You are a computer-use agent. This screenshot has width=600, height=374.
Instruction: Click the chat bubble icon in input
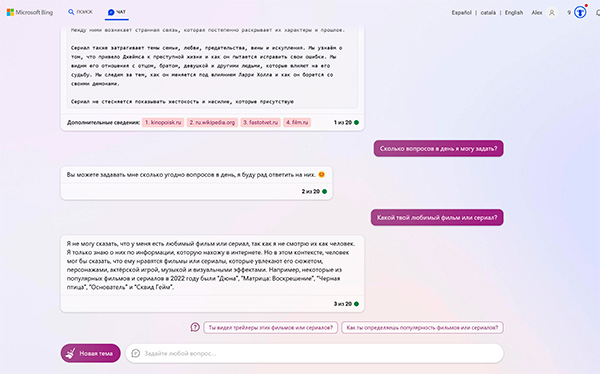(135, 353)
